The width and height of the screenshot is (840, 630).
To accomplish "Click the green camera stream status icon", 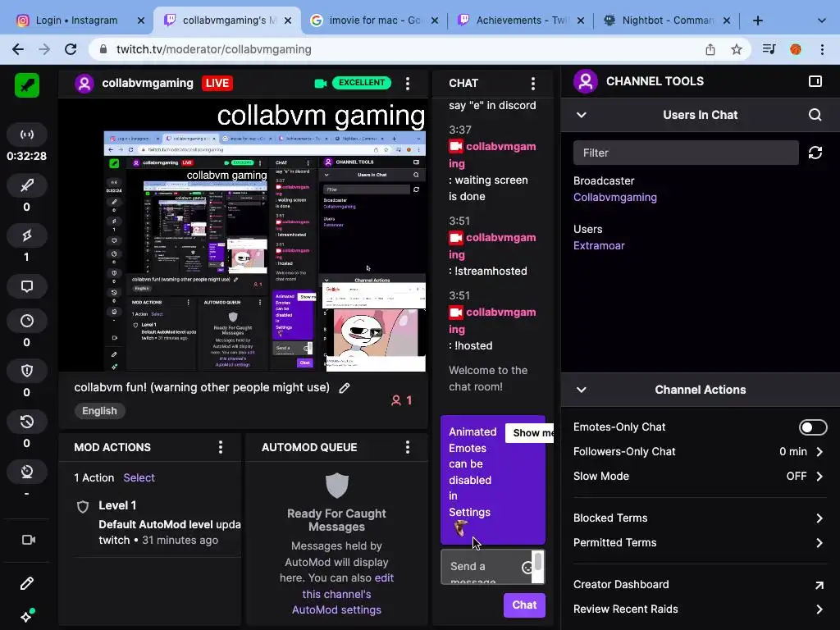I will coord(321,84).
